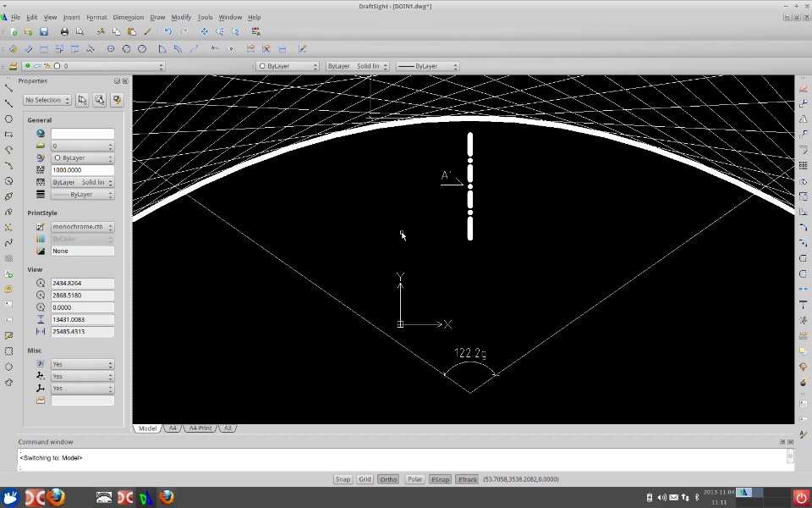Click the Cut scissors icon
Image resolution: width=812 pixels, height=508 pixels.
coord(101,31)
